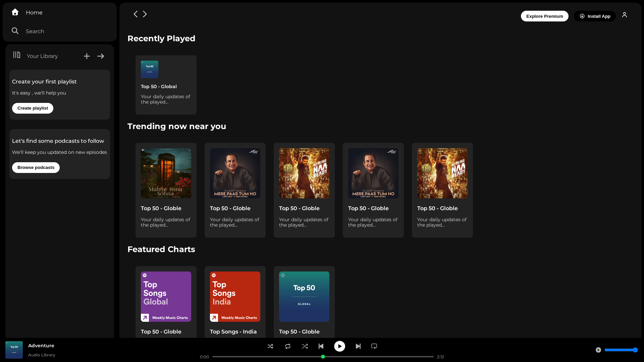Skip to the next track
The height and width of the screenshot is (362, 644).
pyautogui.click(x=358, y=346)
